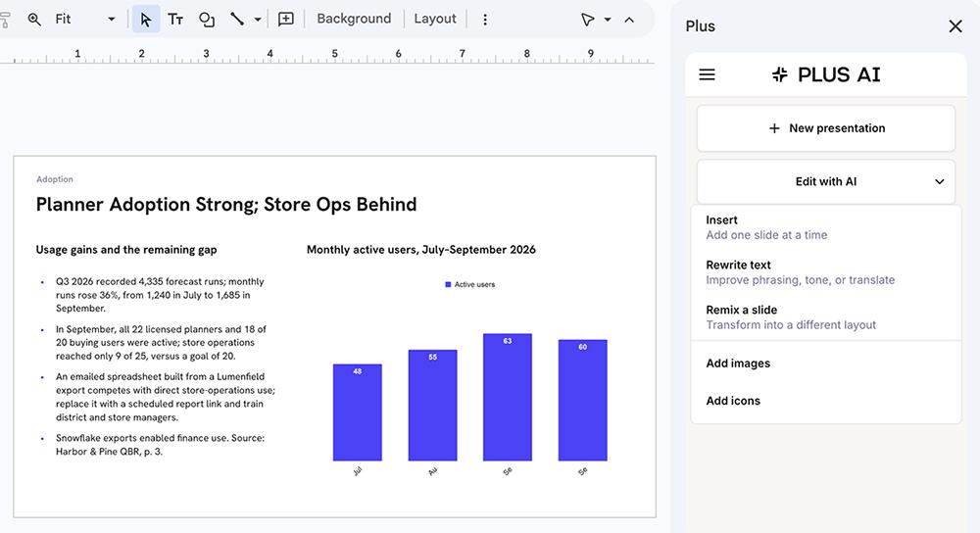Viewport: 980px width, 533px height.
Task: Collapse the toolbar with the up chevron
Action: coord(629,20)
